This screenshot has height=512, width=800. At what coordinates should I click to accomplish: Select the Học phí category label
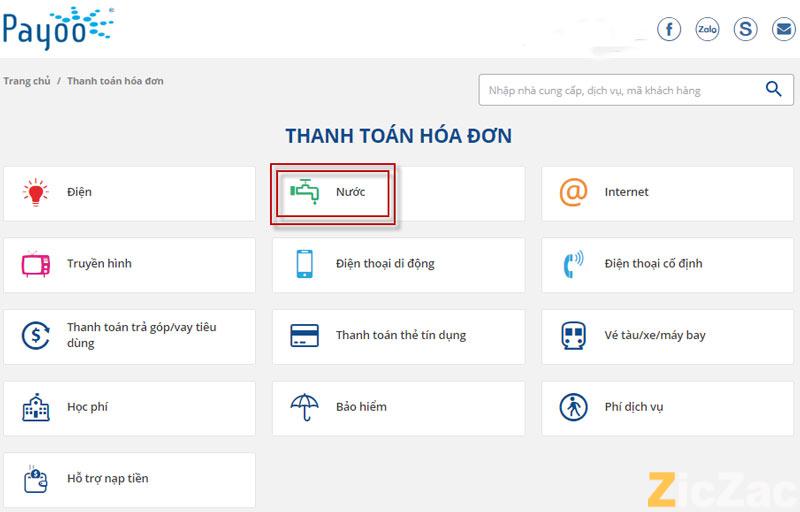(87, 407)
